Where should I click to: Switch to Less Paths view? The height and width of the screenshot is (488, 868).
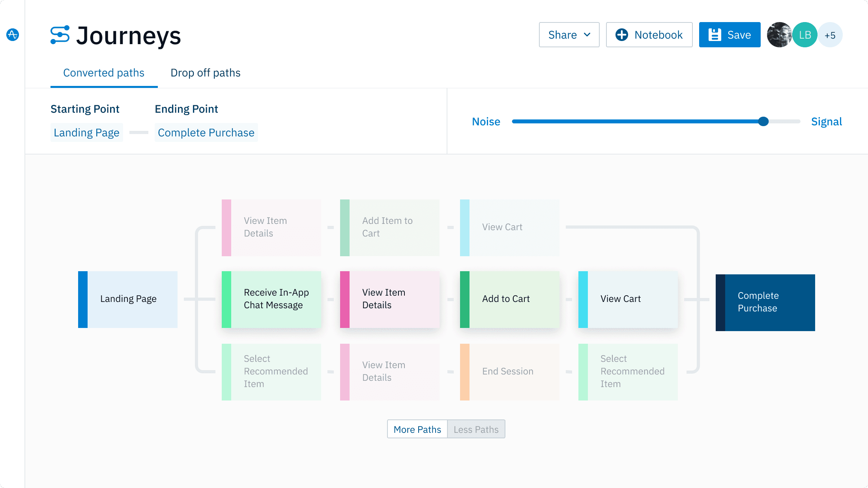[476, 429]
